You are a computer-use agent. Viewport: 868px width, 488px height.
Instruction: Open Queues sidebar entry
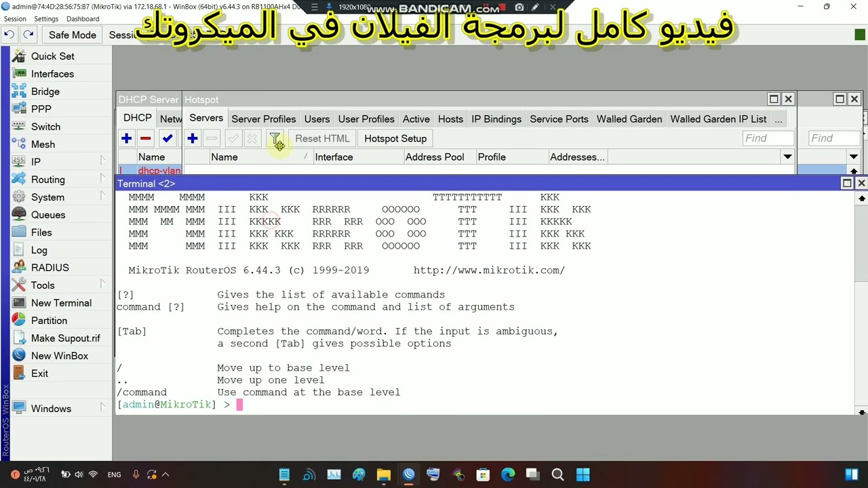pos(48,215)
